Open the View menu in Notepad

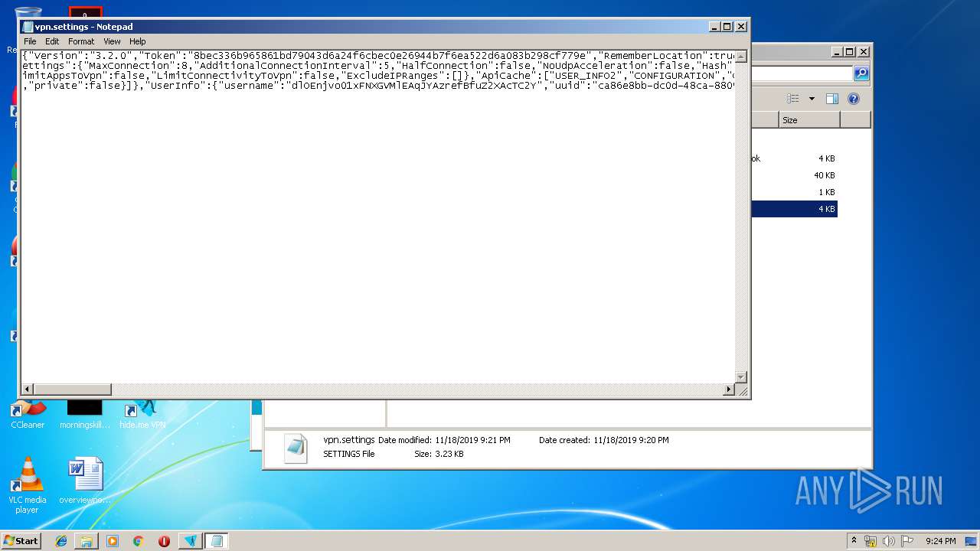[112, 41]
